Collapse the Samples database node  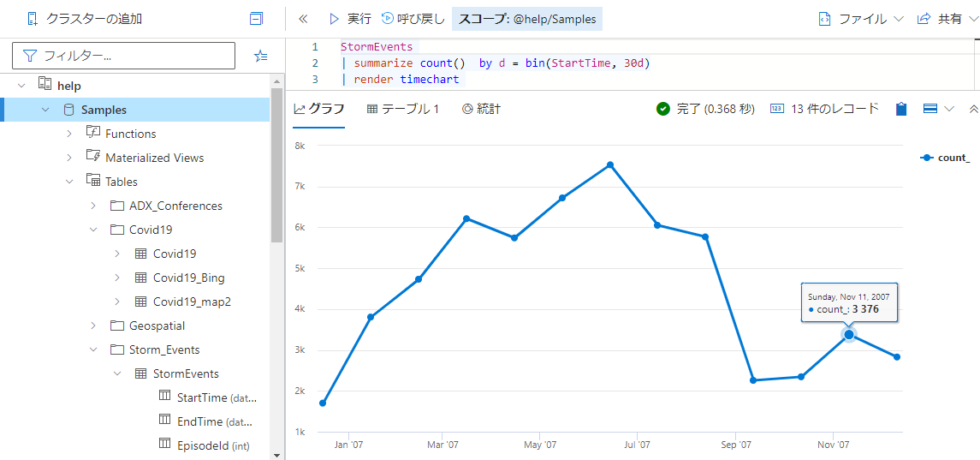click(x=45, y=110)
